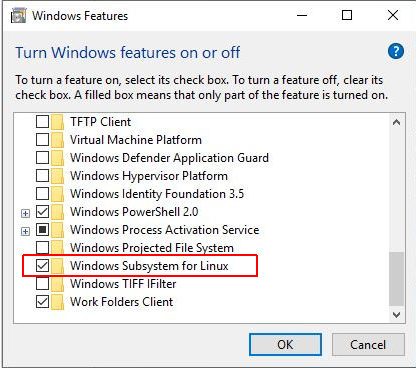Click the scroll down arrow in features list

396,315
